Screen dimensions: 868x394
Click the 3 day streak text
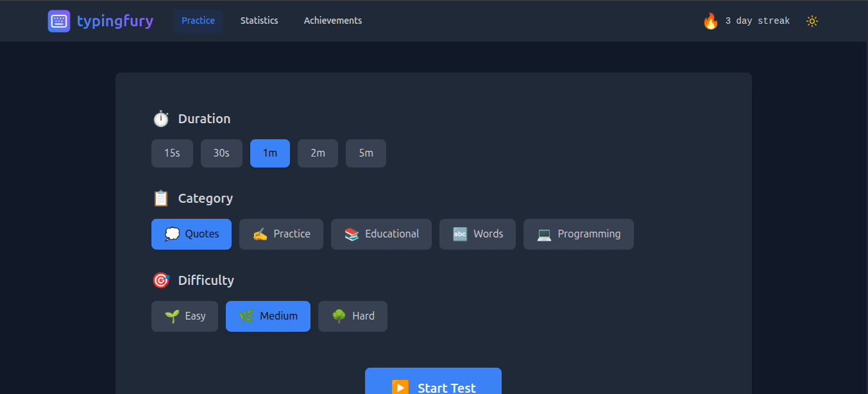coord(757,21)
